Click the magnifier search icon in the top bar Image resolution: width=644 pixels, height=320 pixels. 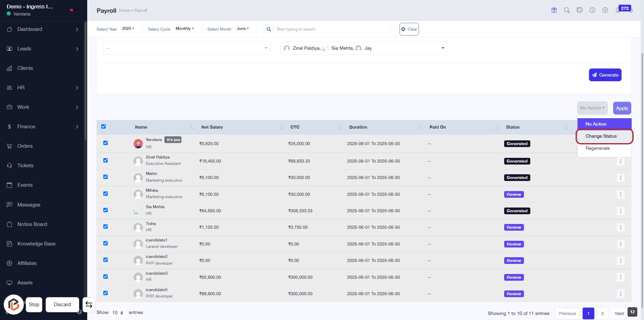567,10
